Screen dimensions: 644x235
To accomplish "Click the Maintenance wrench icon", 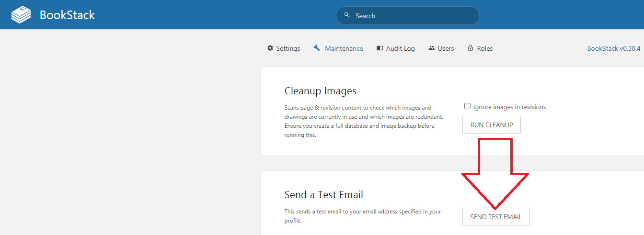I will pyautogui.click(x=317, y=48).
